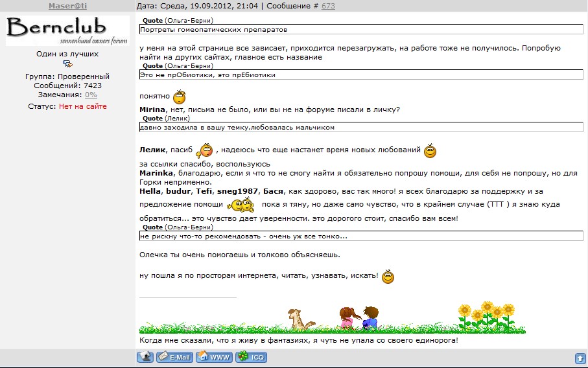Screen dimensions: 588x368
Task: Click the bold name "budur"
Action: pyautogui.click(x=178, y=192)
